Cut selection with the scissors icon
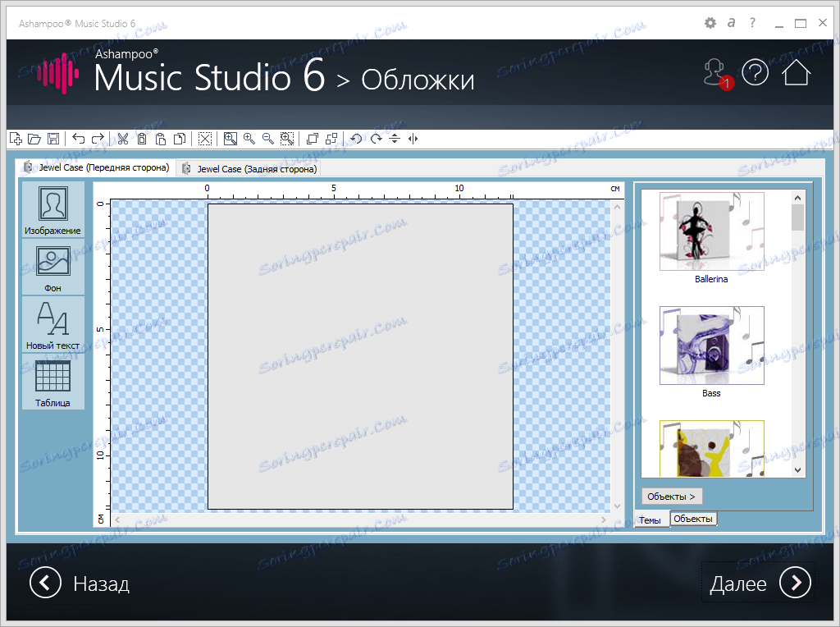 123,139
